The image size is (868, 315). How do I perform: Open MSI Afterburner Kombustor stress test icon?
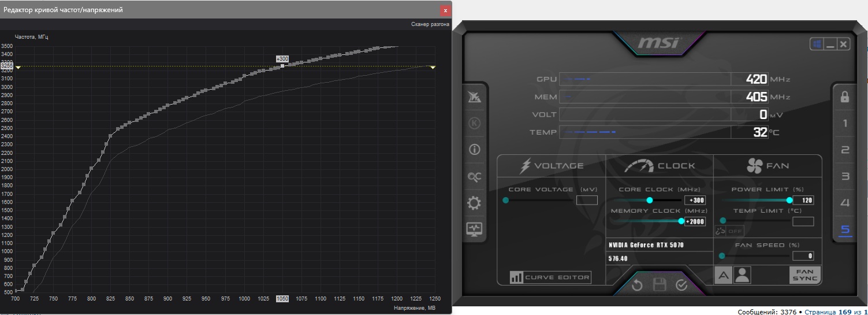tap(474, 123)
